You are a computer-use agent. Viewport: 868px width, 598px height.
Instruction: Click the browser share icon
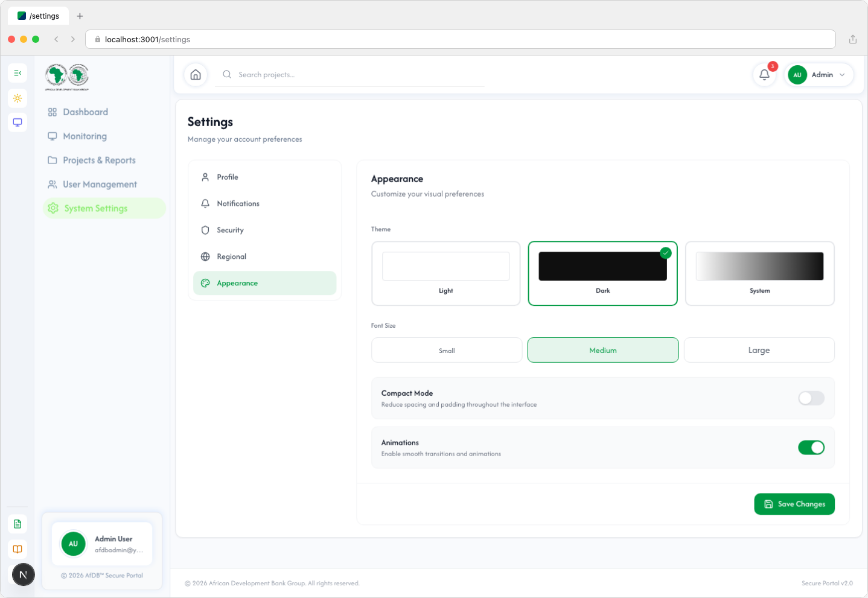pyautogui.click(x=853, y=39)
